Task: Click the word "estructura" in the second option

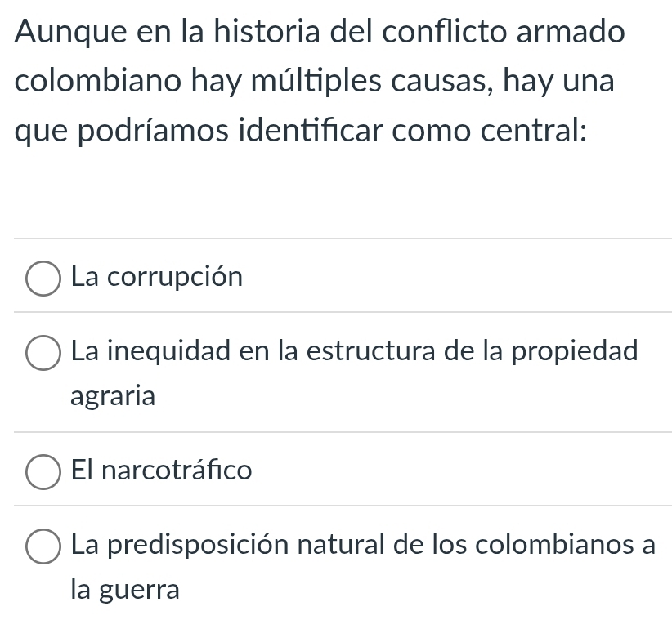Action: pyautogui.click(x=371, y=351)
